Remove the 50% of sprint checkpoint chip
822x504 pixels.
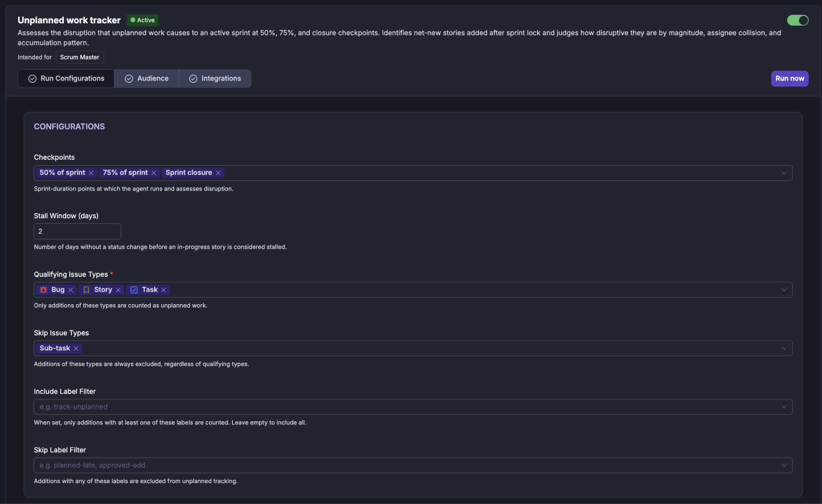[91, 173]
